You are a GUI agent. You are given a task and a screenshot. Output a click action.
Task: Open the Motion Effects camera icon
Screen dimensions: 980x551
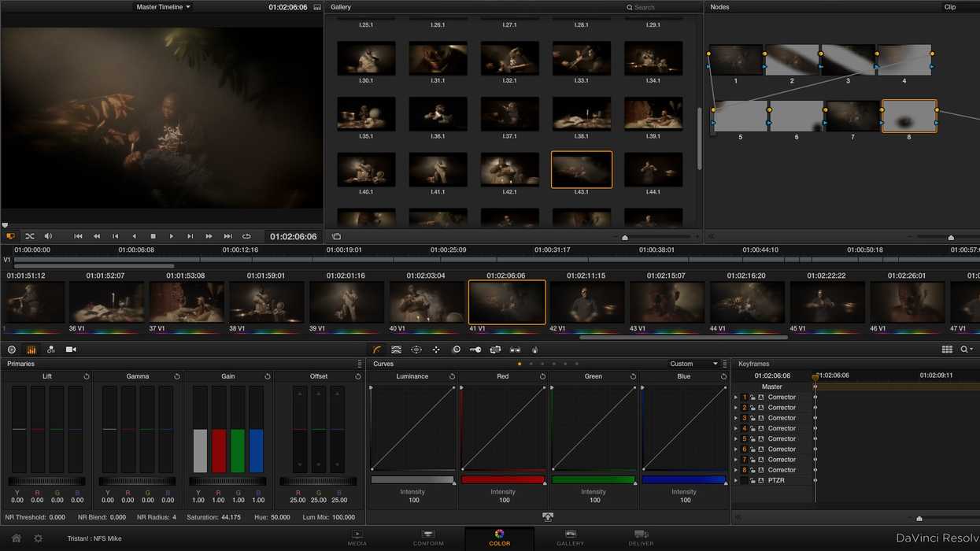click(71, 349)
